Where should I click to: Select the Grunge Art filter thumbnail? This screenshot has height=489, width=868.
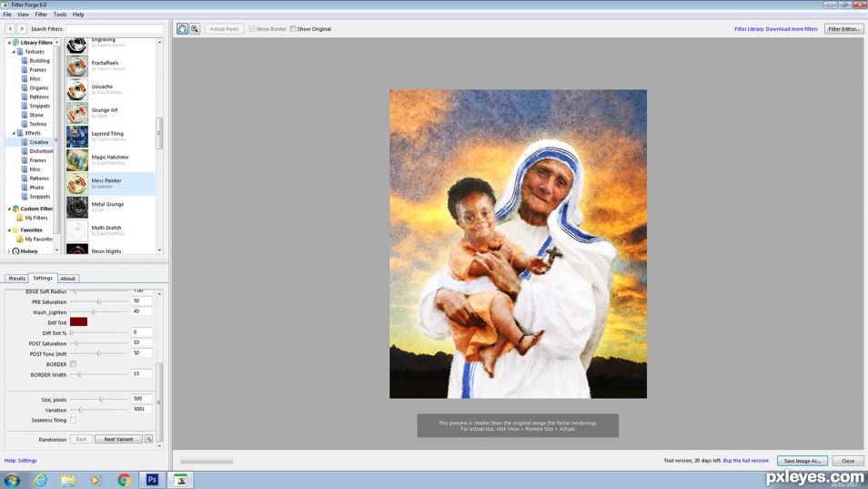[77, 114]
